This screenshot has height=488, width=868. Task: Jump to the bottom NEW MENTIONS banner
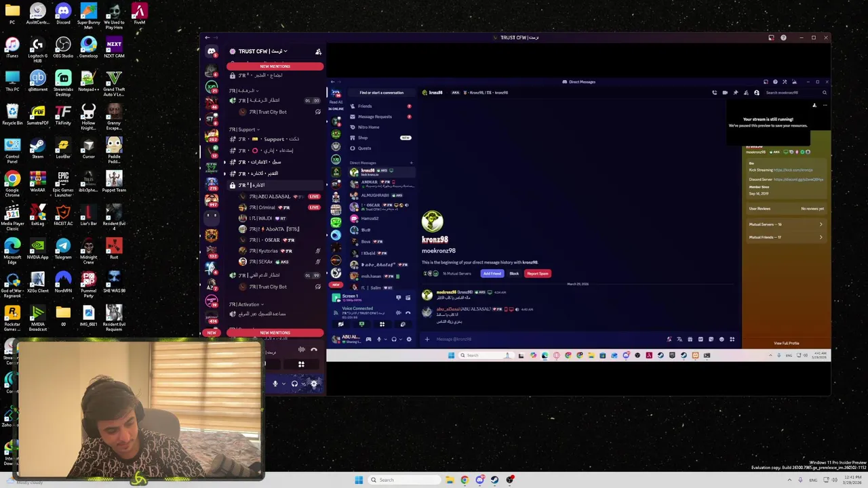(x=275, y=333)
